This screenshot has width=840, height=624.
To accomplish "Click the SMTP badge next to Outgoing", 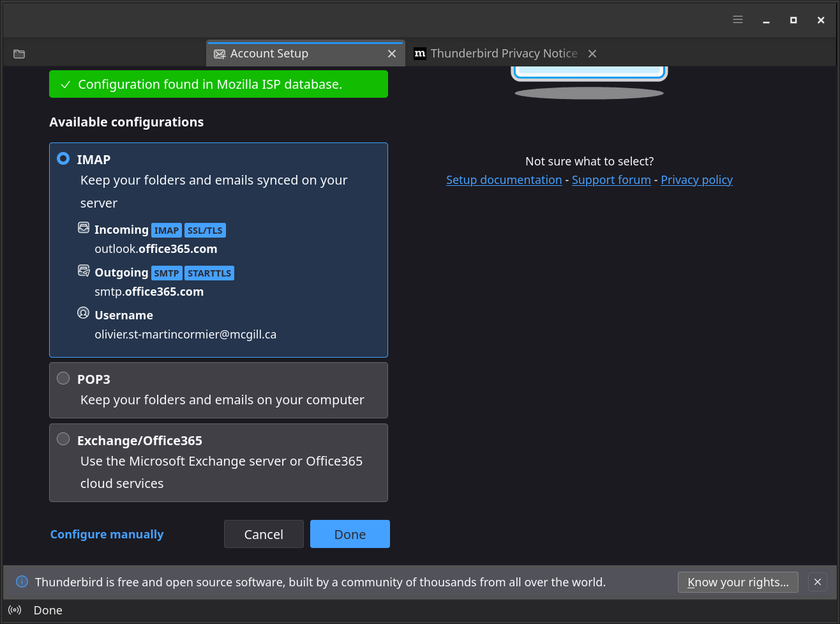I will coord(167,273).
